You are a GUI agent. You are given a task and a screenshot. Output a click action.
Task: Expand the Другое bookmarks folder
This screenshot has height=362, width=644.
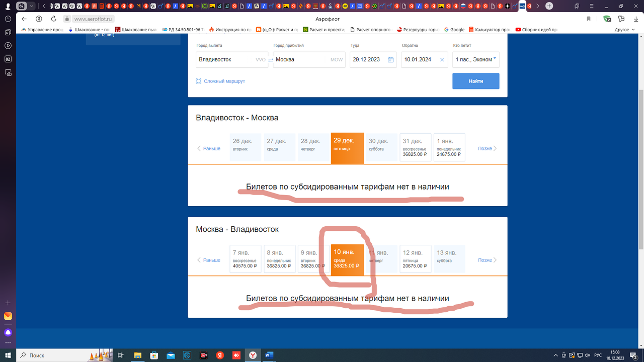[624, 30]
